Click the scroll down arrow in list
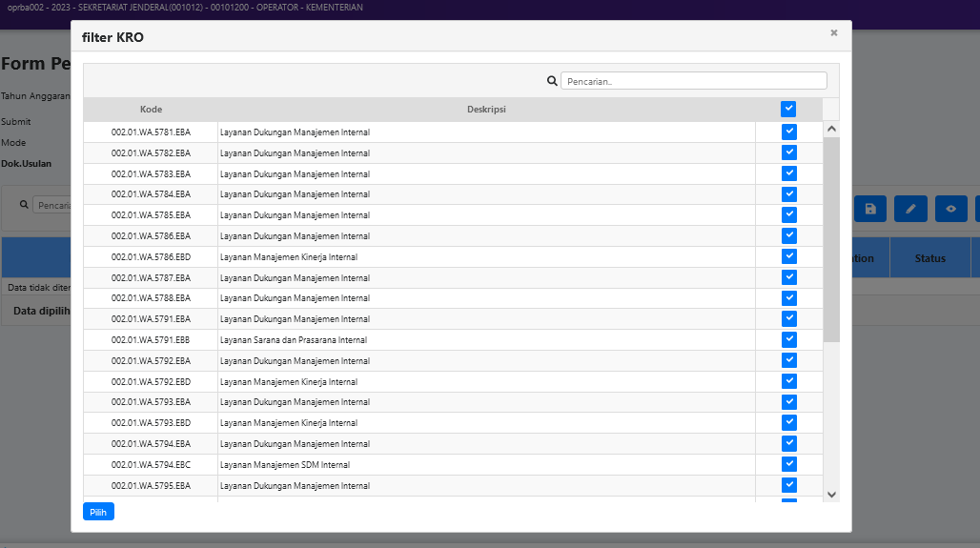The height and width of the screenshot is (548, 980). click(x=831, y=494)
